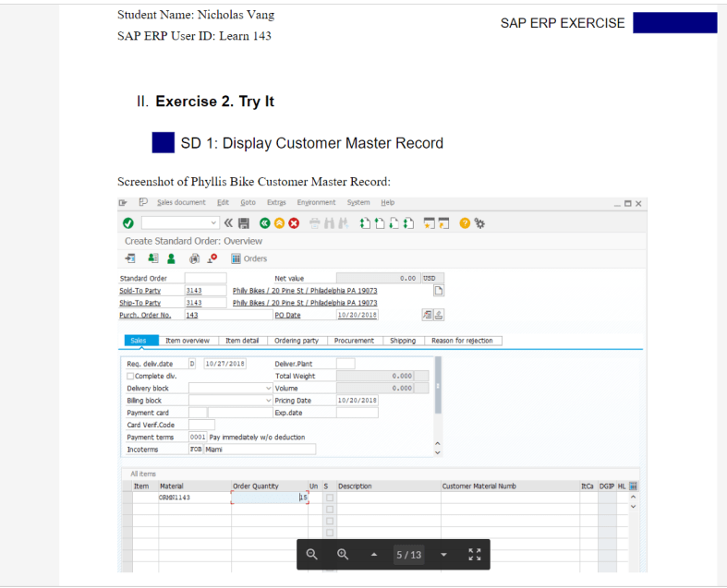Click the Shipping tab
The image size is (727, 588).
click(x=403, y=341)
